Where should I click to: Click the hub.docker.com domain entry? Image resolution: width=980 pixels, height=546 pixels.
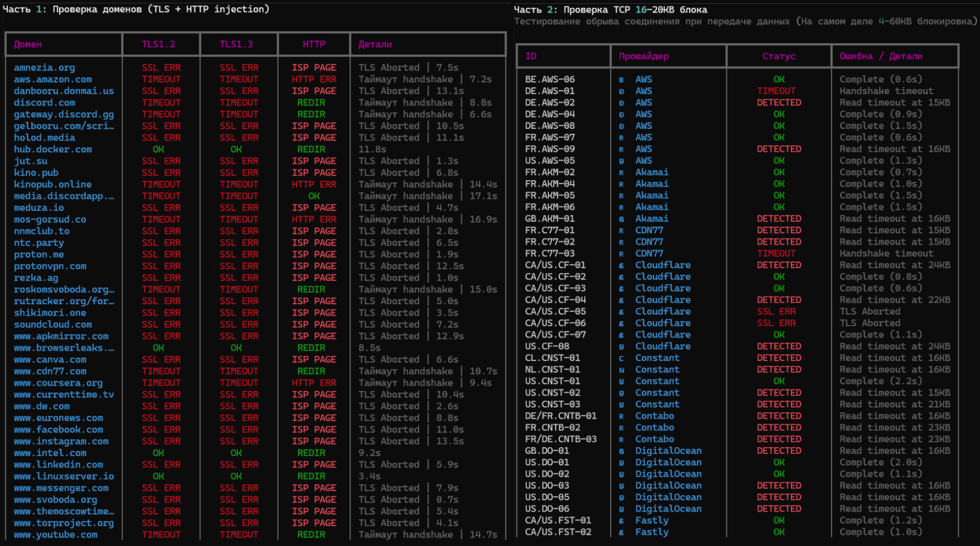tap(53, 150)
